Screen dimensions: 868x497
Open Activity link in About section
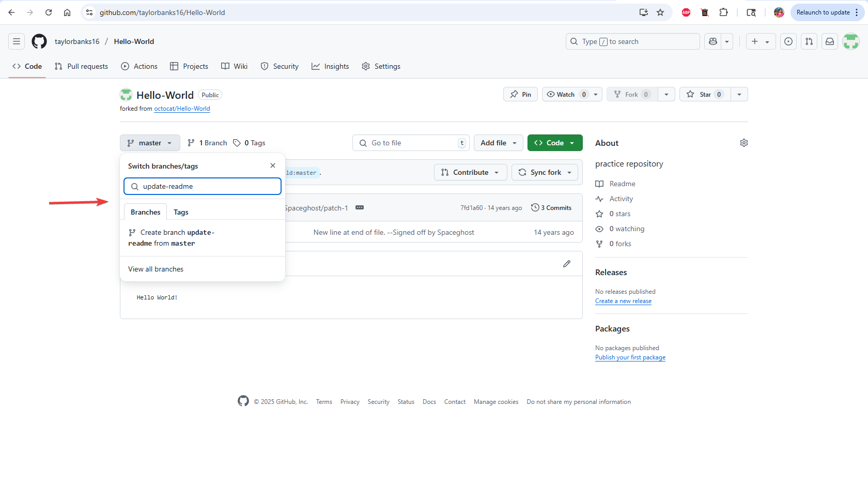coord(614,199)
